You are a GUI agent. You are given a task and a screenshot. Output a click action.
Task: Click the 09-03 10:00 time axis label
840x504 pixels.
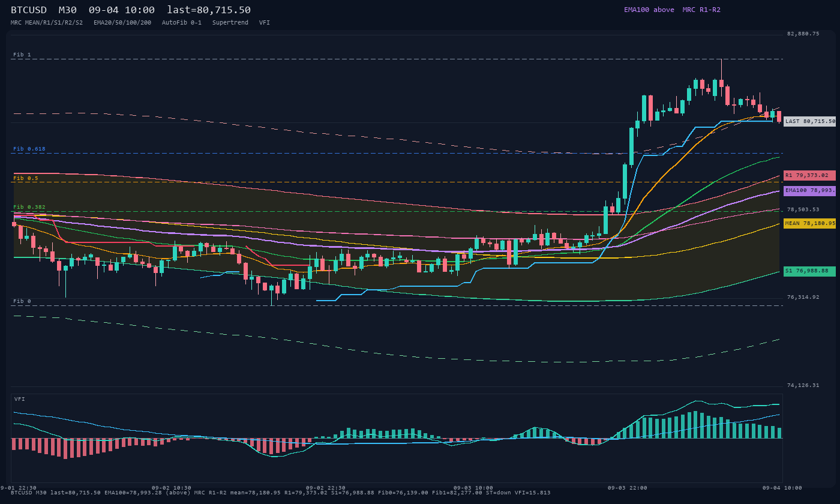[473, 488]
